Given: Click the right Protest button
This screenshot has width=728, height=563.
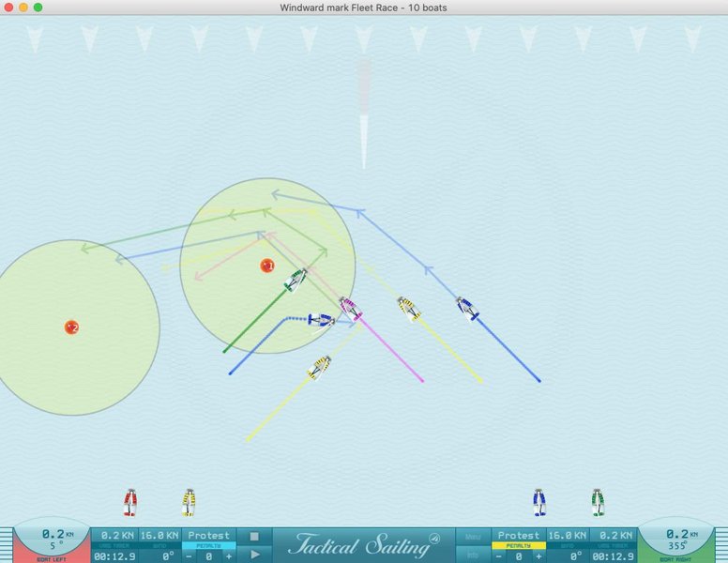Looking at the screenshot, I should 519,535.
